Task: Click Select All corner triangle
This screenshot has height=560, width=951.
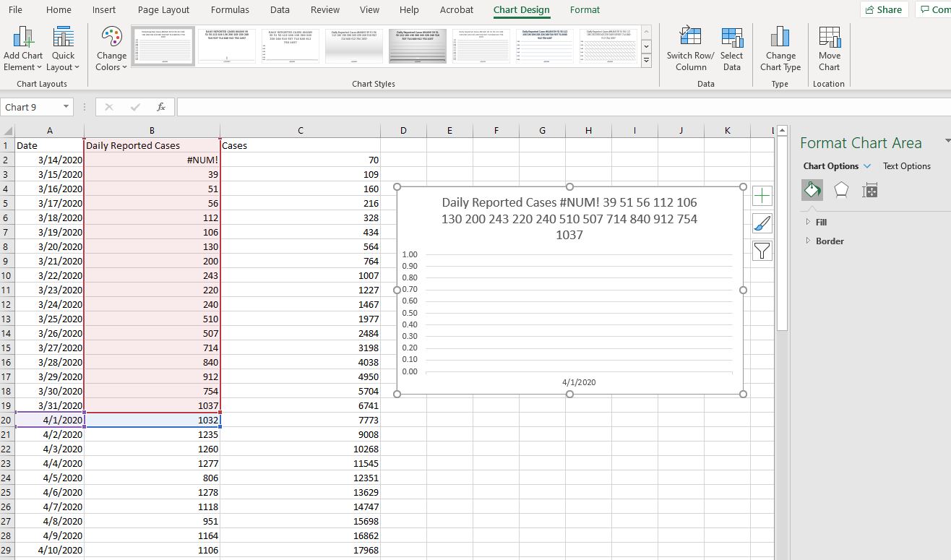Action: pos(8,131)
